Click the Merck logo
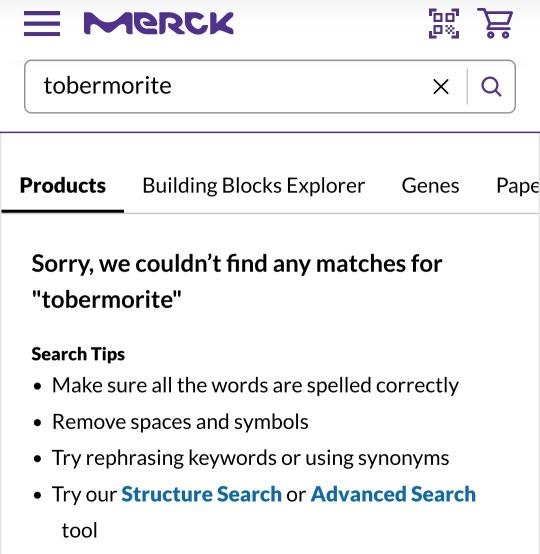Image resolution: width=540 pixels, height=554 pixels. 158,24
